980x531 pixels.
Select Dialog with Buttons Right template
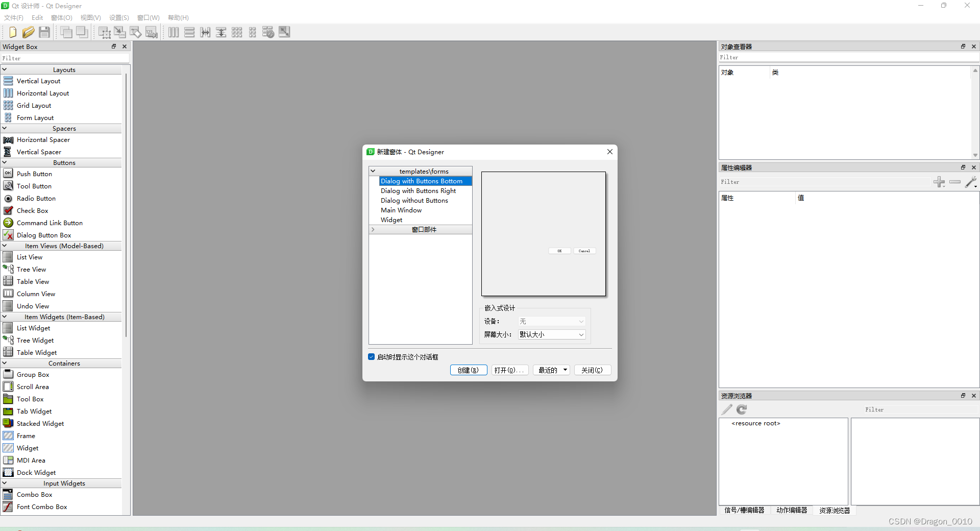tap(418, 190)
